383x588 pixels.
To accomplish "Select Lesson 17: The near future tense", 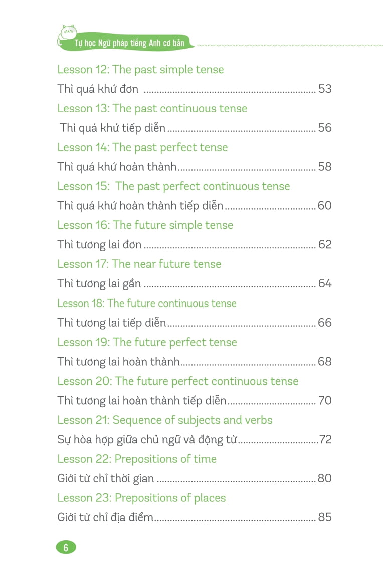I will click(x=139, y=264).
